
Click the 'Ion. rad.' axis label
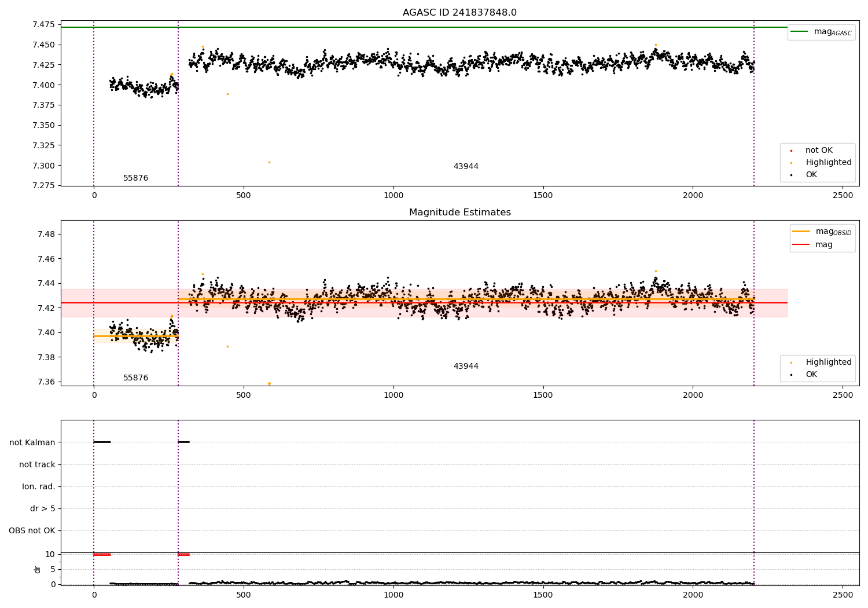tap(39, 486)
